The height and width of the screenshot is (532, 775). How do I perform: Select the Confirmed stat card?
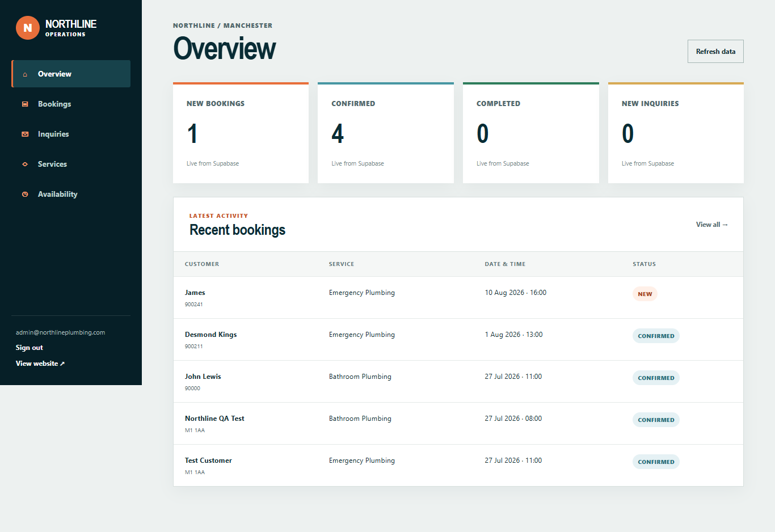tap(386, 133)
